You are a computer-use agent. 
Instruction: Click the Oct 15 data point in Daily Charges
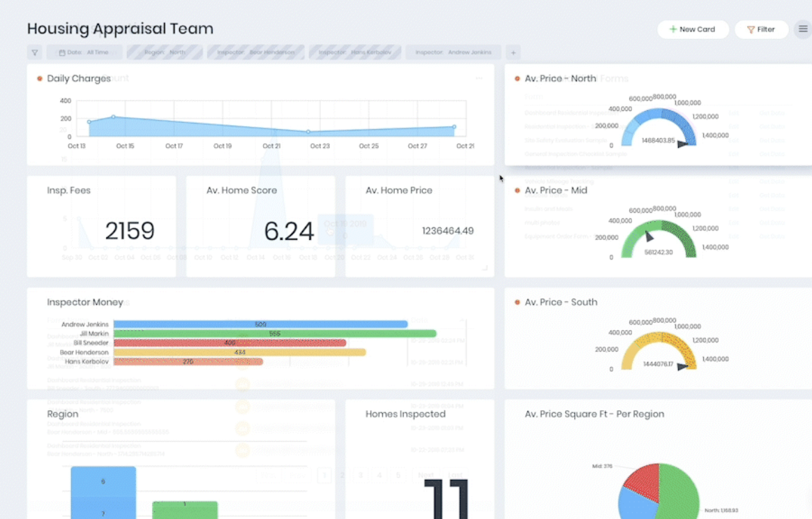(113, 117)
